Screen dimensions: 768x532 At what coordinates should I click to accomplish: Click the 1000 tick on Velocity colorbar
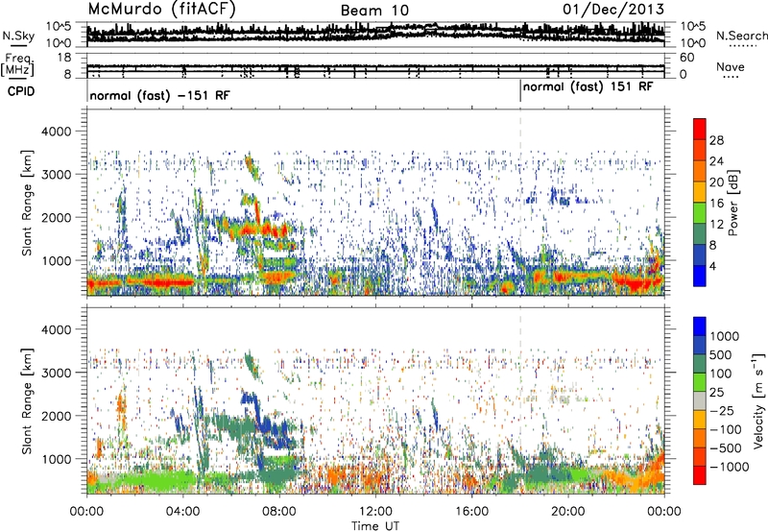click(x=724, y=336)
